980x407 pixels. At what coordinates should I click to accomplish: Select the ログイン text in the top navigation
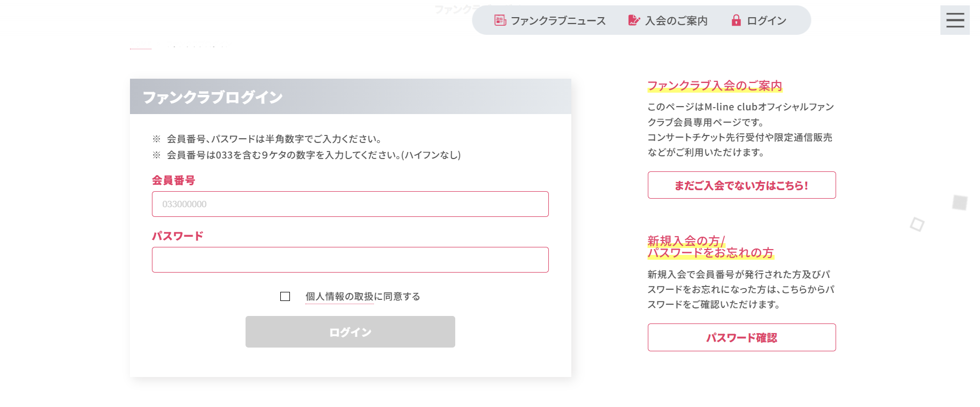766,21
